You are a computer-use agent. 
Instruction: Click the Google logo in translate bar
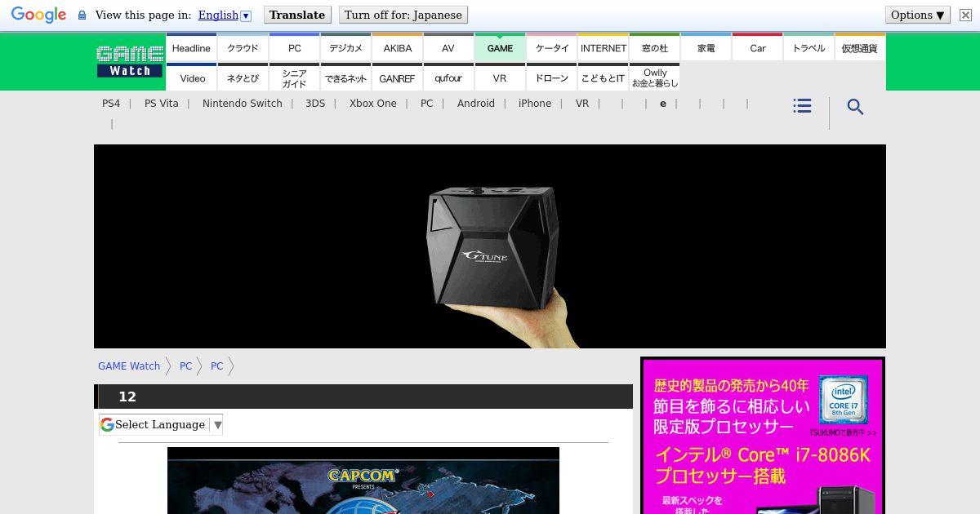[x=38, y=16]
